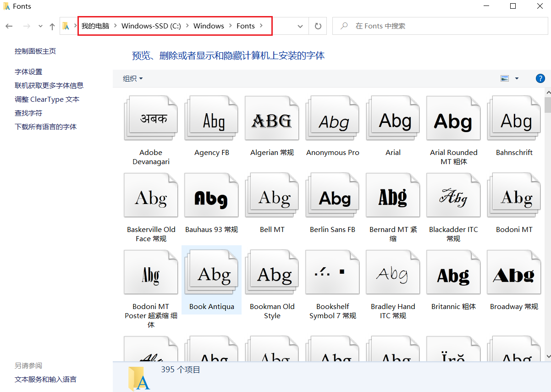
Task: Navigate to the Windows breadcrumb
Action: pos(209,26)
